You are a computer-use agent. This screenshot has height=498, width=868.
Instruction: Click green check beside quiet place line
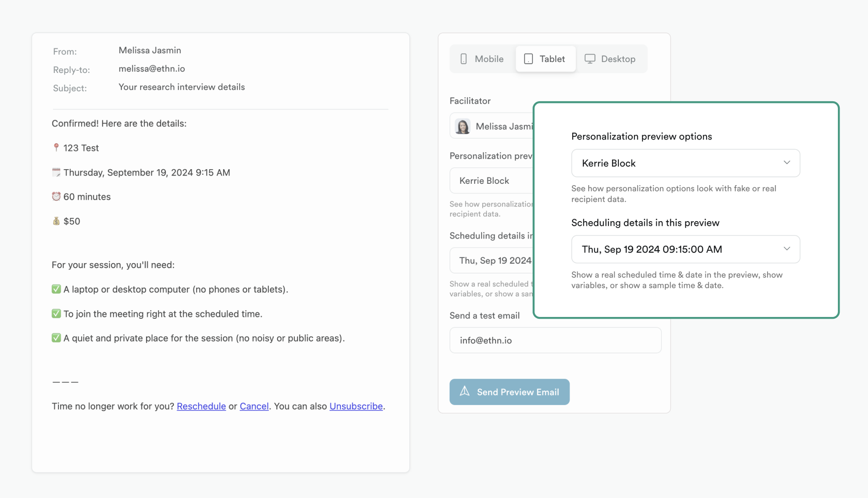pos(56,338)
